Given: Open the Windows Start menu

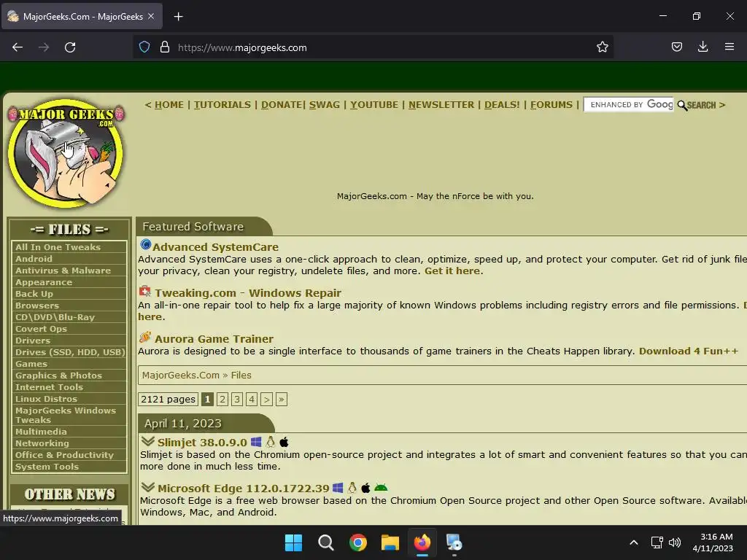Looking at the screenshot, I should click(x=293, y=542).
